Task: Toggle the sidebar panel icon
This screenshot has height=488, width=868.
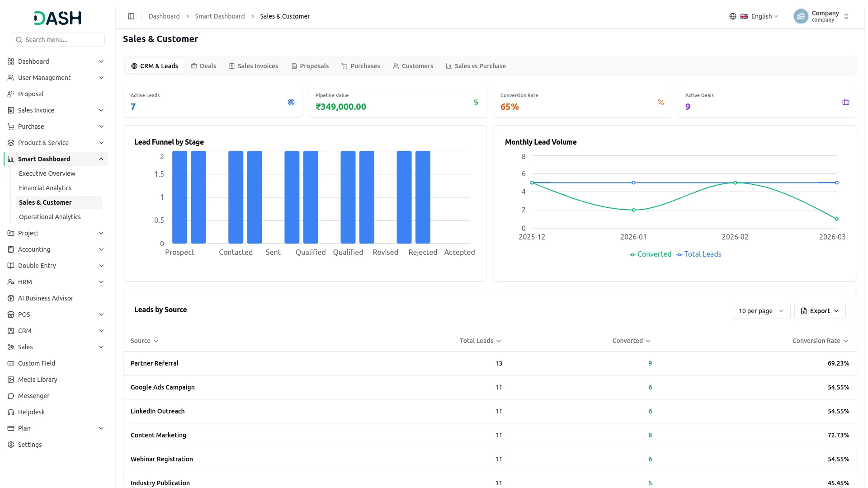Action: click(131, 16)
